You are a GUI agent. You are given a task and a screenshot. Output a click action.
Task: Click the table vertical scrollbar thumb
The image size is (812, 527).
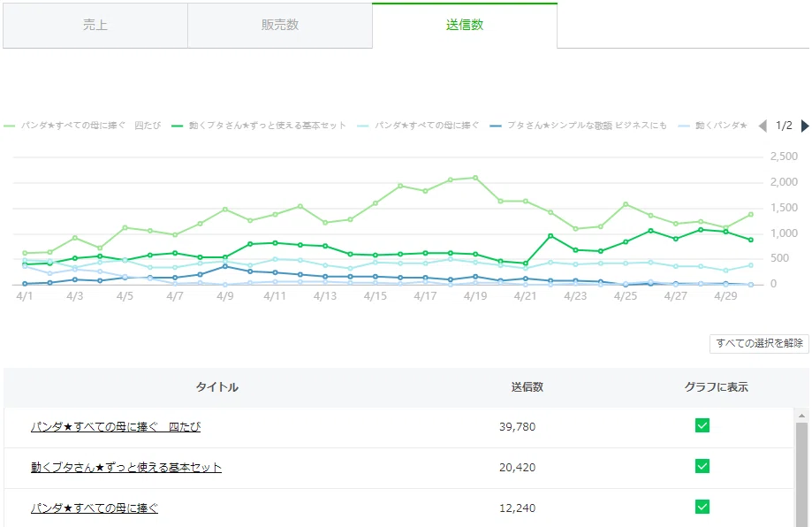point(801,474)
